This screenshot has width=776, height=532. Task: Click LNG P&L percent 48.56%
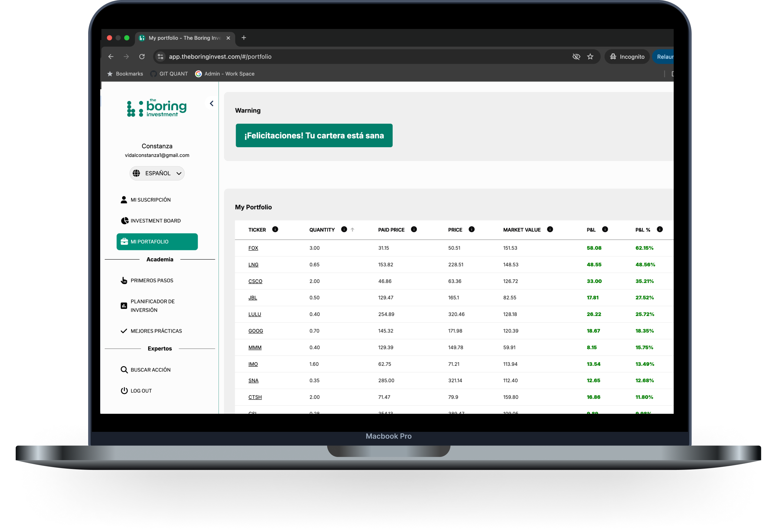[645, 265]
